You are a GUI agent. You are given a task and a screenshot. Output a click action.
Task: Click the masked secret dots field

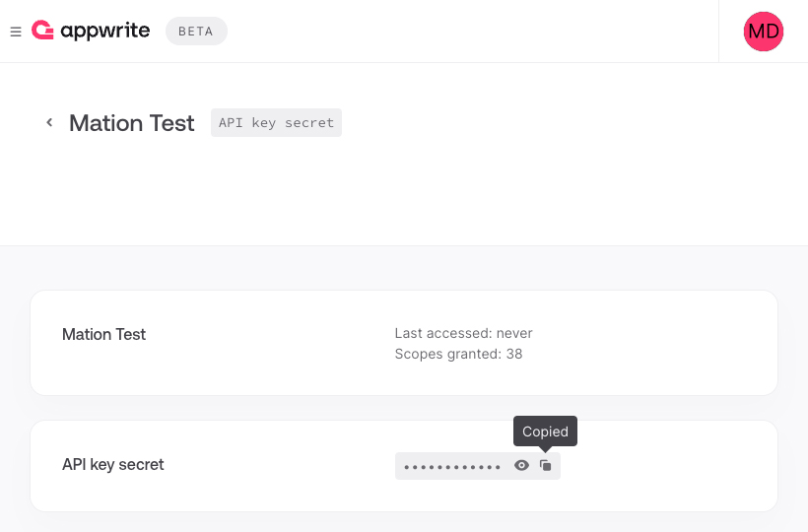click(x=452, y=467)
